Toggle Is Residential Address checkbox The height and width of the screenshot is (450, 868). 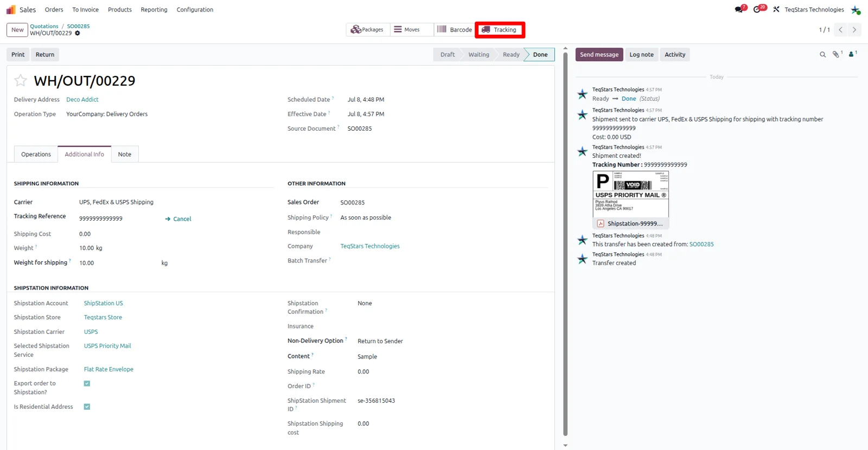click(x=87, y=407)
